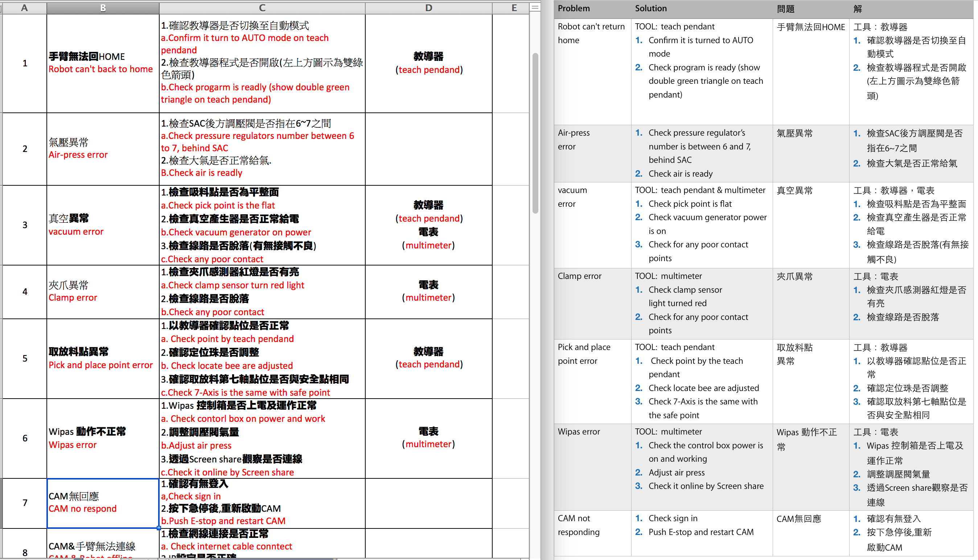Click the 'Check vacuum generator on power' cell
The height and width of the screenshot is (560, 978).
click(262, 225)
